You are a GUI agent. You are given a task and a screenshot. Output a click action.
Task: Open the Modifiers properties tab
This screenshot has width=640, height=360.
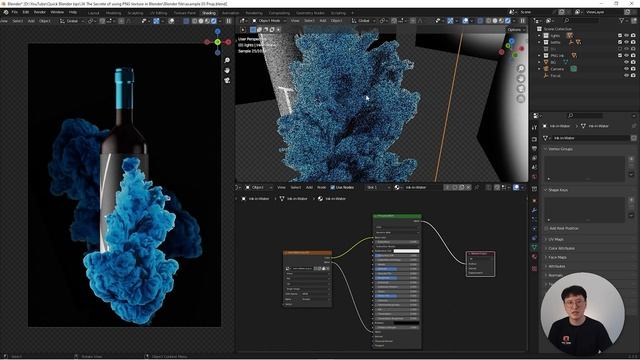(534, 210)
